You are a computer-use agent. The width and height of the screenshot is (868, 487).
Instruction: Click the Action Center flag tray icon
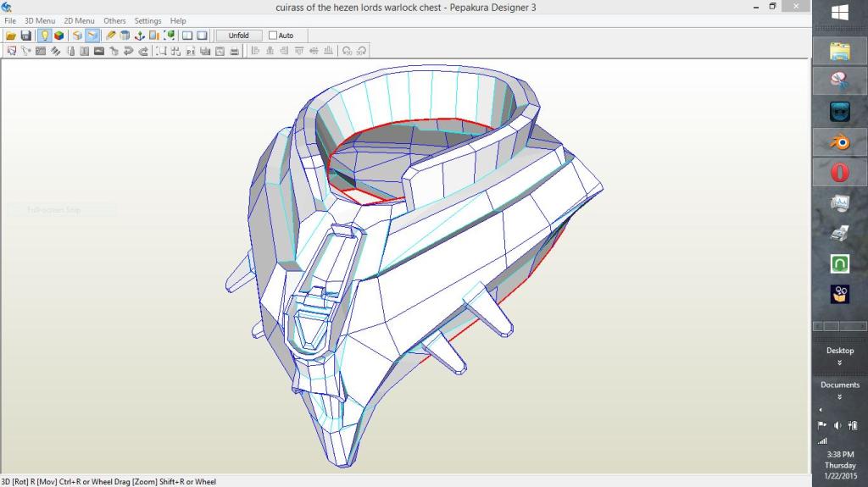pyautogui.click(x=822, y=425)
